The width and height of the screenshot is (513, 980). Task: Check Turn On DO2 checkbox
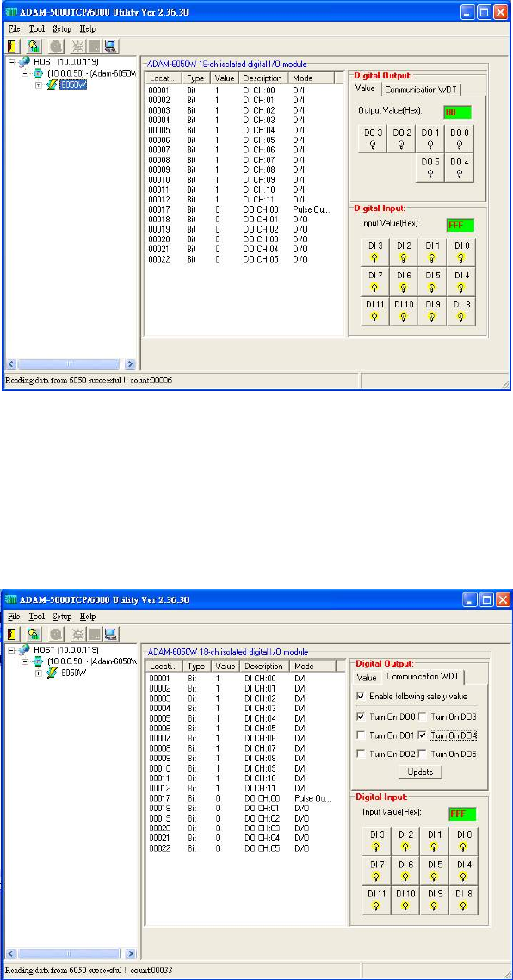coord(361,754)
